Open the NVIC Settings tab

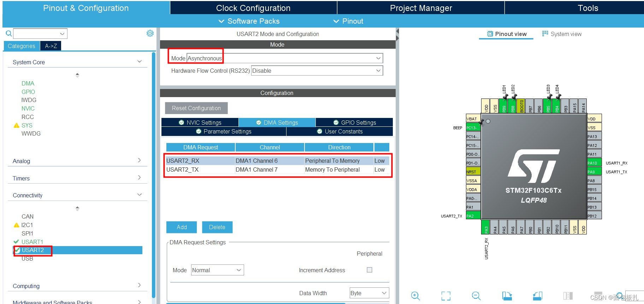[x=200, y=123]
